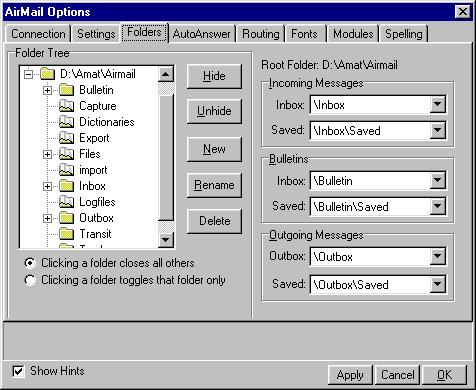Click the Export folder icon

66,138
